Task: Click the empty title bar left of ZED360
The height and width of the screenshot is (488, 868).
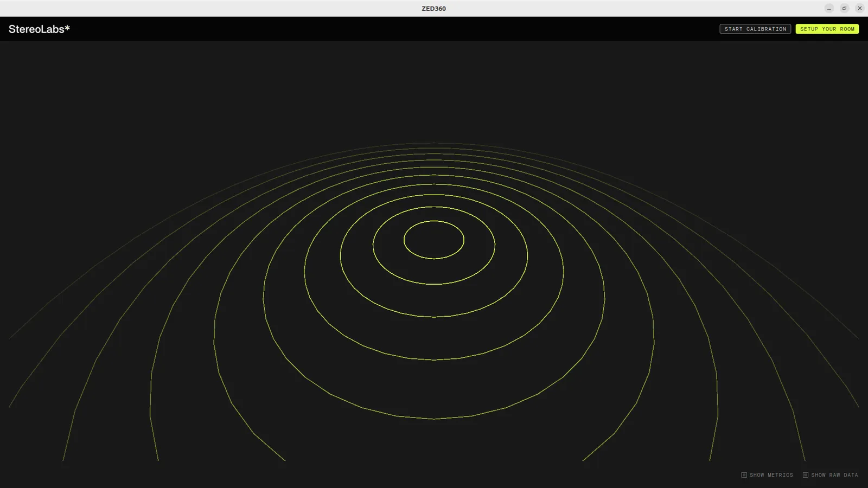Action: 206,8
